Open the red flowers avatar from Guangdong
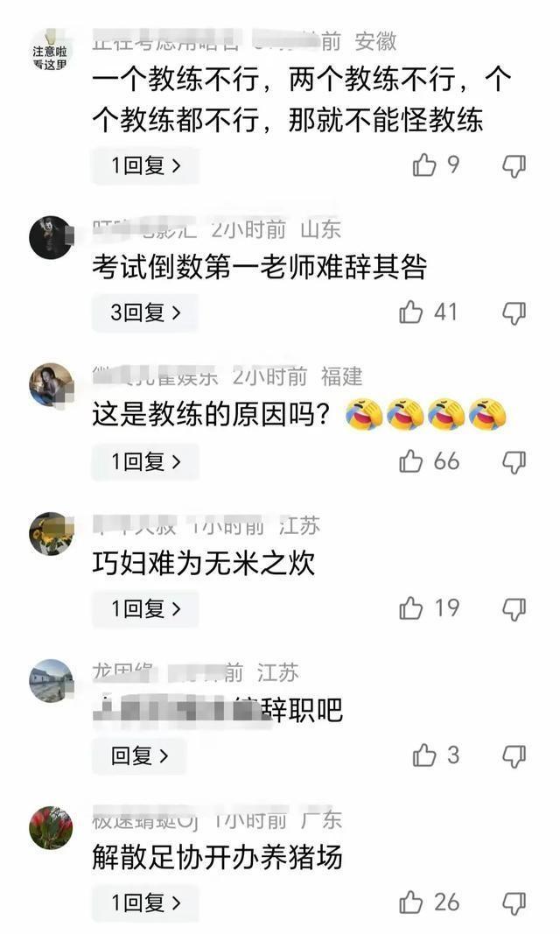 pyautogui.click(x=51, y=828)
